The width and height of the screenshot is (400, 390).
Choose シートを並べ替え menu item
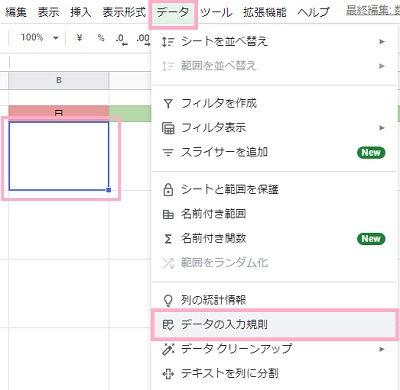[274, 41]
